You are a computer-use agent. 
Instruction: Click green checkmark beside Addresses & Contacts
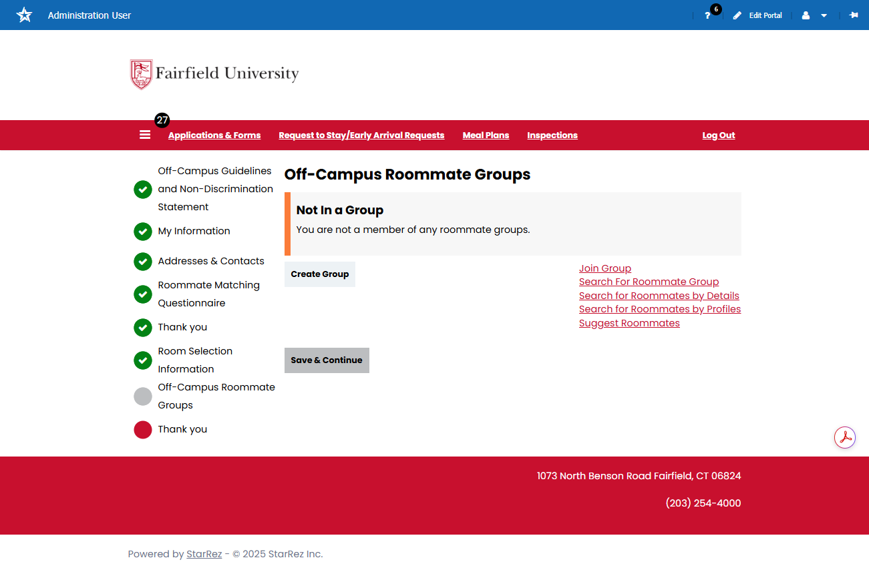143,262
